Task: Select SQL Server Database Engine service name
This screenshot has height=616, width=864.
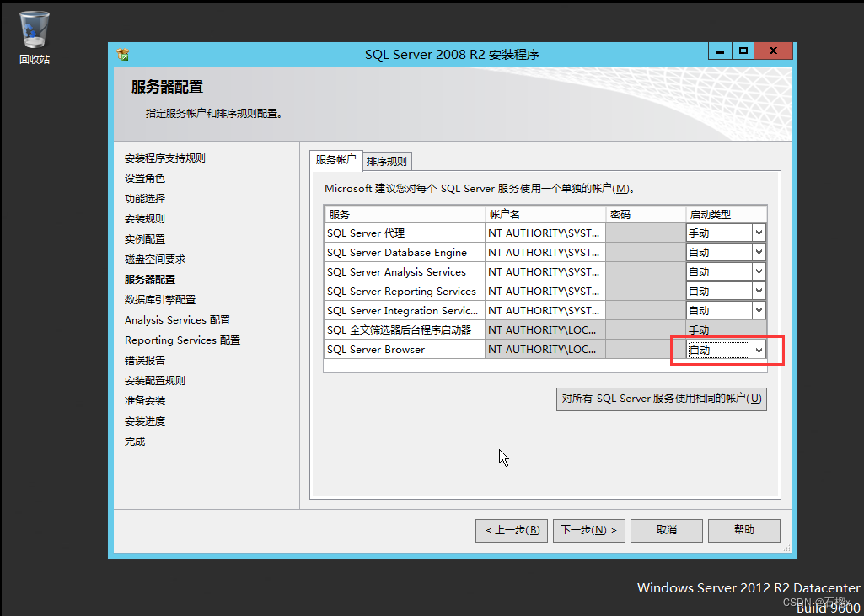Action: [405, 252]
